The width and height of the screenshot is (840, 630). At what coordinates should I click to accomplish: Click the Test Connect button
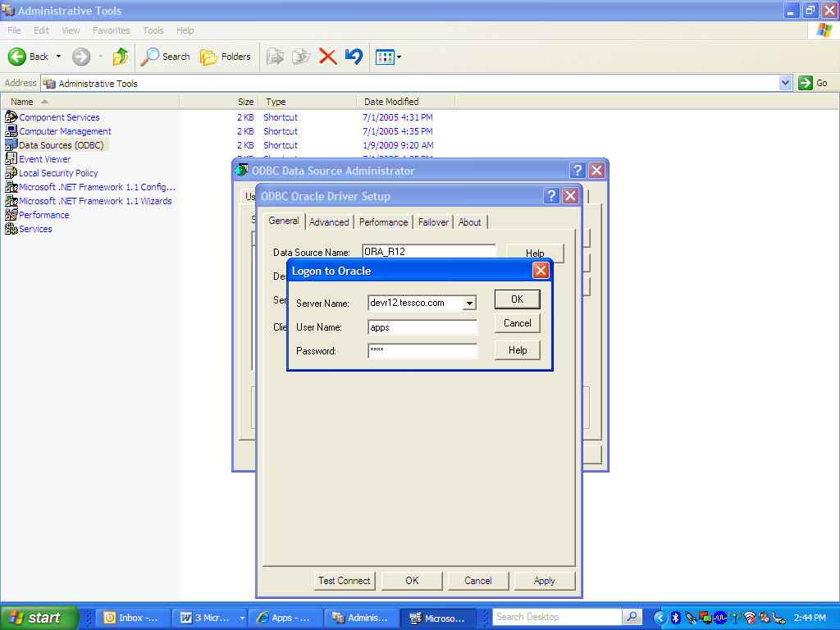(345, 581)
